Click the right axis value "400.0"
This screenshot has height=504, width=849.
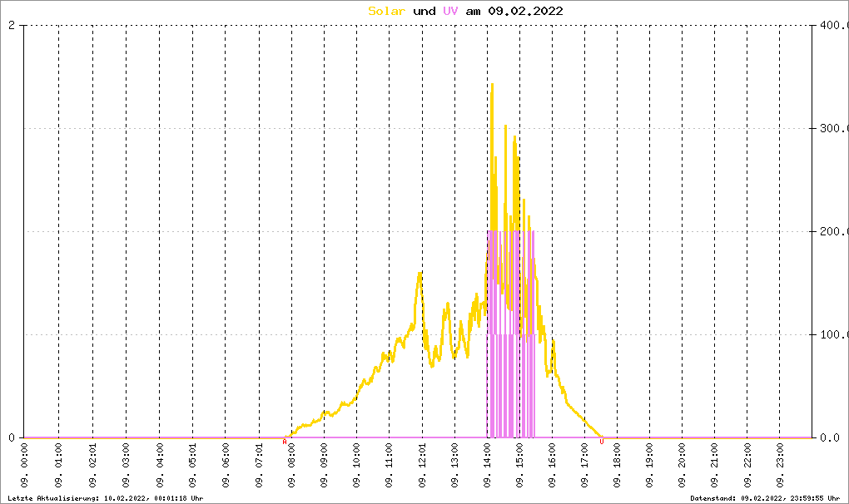[834, 25]
